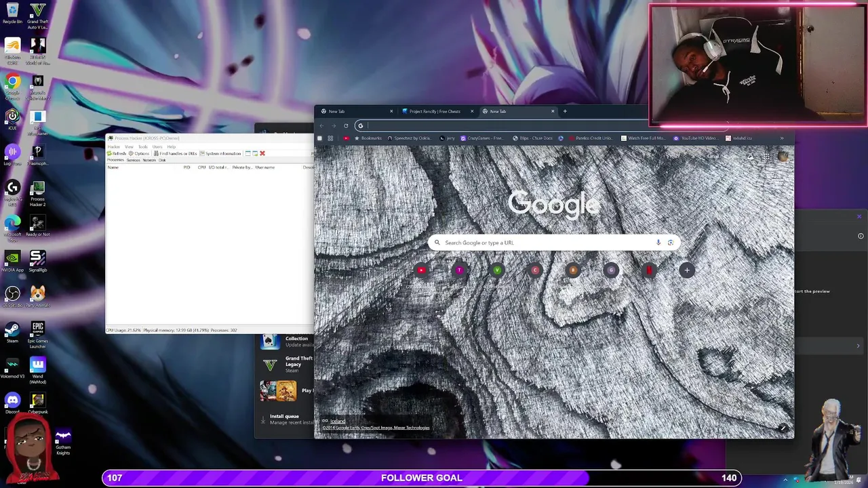868x488 pixels.
Task: Close the Project Rencify tab
Action: coord(471,111)
